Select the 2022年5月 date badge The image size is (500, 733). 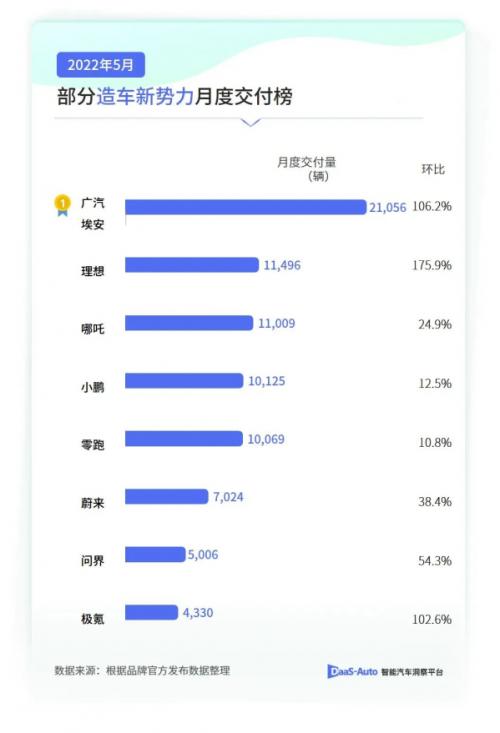(x=100, y=65)
